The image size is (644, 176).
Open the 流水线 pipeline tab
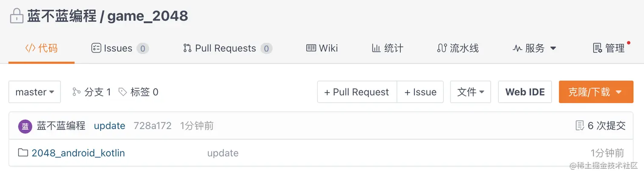coord(458,48)
